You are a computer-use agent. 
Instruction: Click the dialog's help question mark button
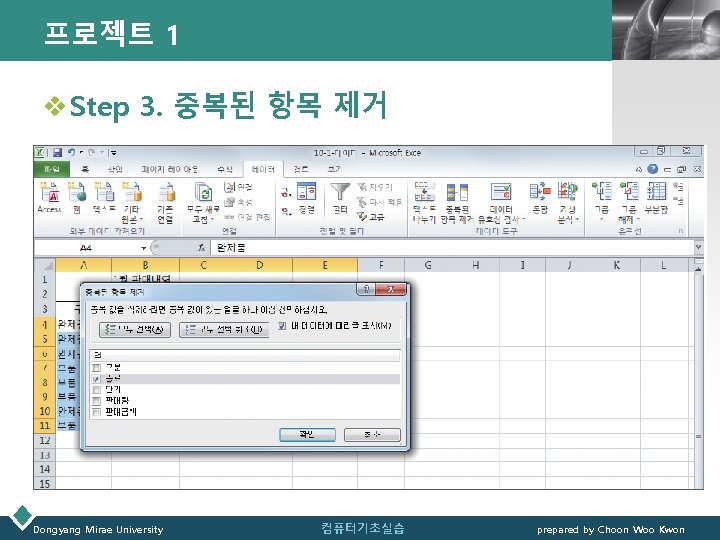coord(366,289)
